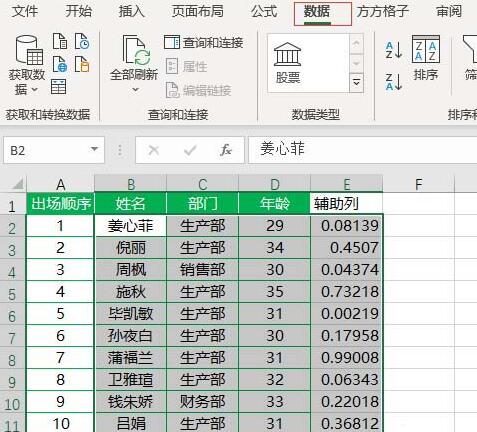This screenshot has width=477, height=432.
Task: Click the 年龄 header cell
Action: click(x=275, y=203)
